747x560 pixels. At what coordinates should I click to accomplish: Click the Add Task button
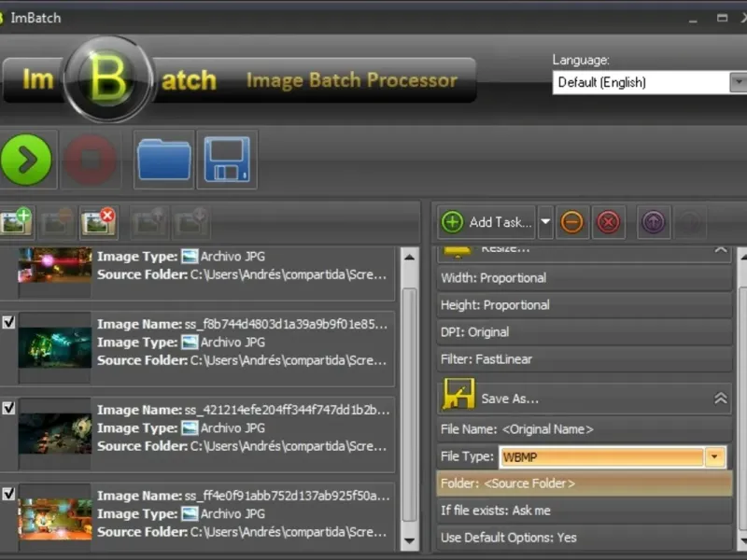click(486, 222)
